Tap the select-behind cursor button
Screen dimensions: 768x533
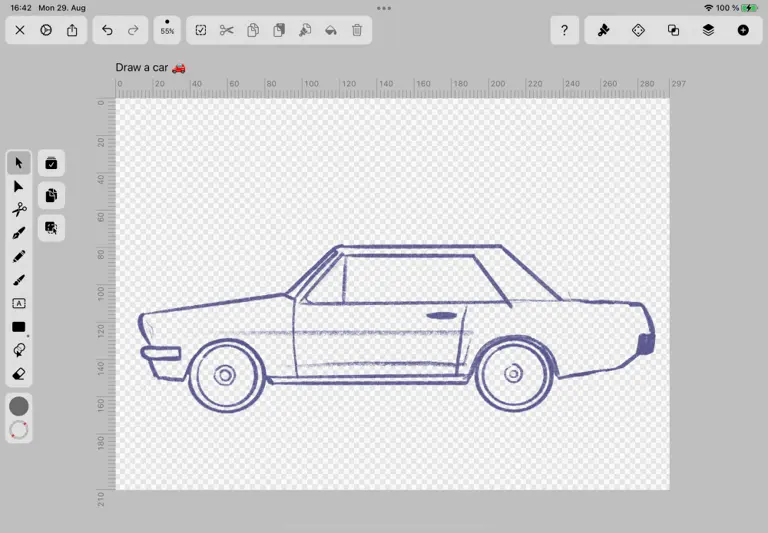[51, 228]
